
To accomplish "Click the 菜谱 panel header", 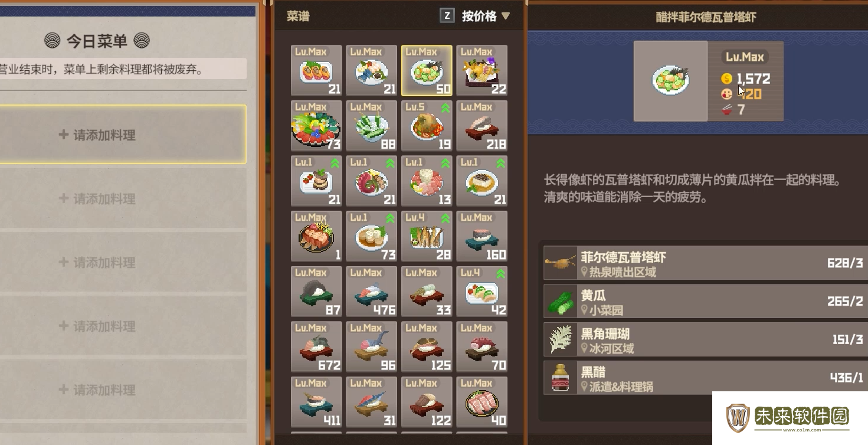I will [298, 16].
